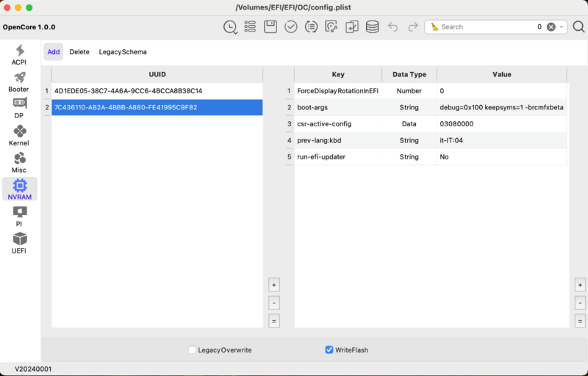The width and height of the screenshot is (588, 376).
Task: Open the ACPI section in sidebar
Action: (19, 54)
